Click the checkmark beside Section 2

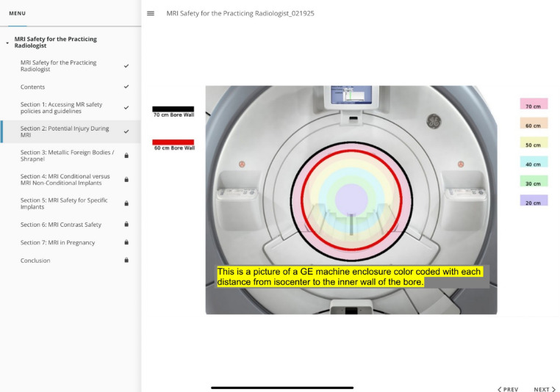pos(126,131)
